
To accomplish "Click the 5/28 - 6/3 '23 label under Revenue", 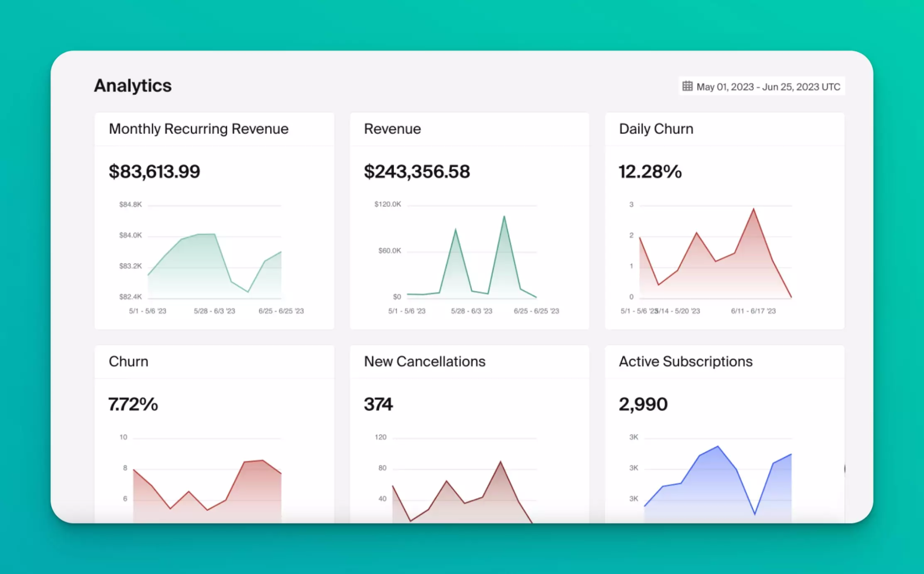I will point(471,311).
